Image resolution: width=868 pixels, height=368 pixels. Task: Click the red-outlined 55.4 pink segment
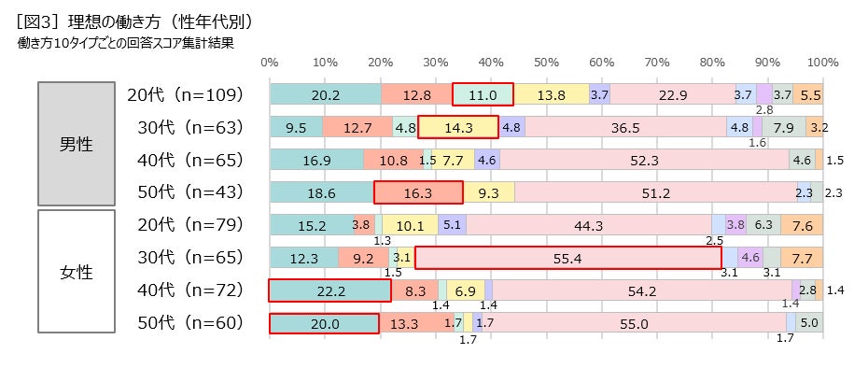[x=568, y=258]
